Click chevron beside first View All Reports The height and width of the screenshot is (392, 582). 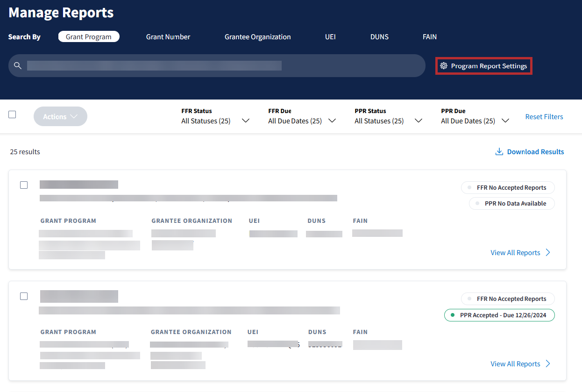coord(548,253)
